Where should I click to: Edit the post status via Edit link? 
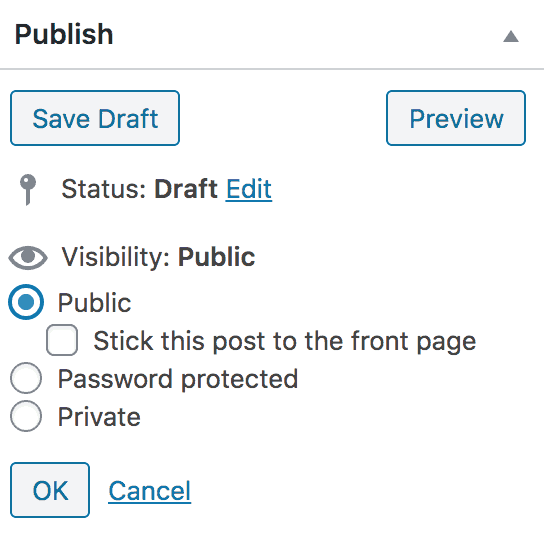(249, 189)
